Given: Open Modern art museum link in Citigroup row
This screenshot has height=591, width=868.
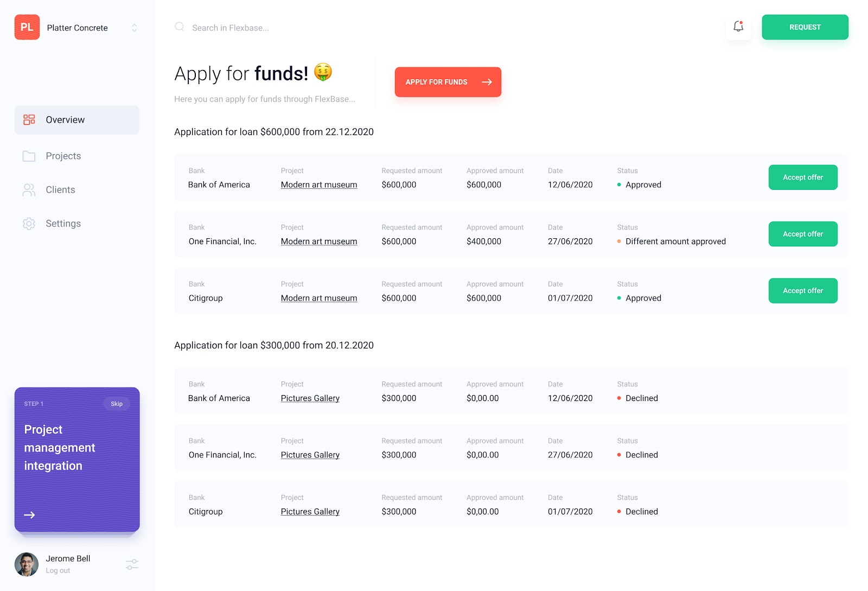Looking at the screenshot, I should click(319, 298).
